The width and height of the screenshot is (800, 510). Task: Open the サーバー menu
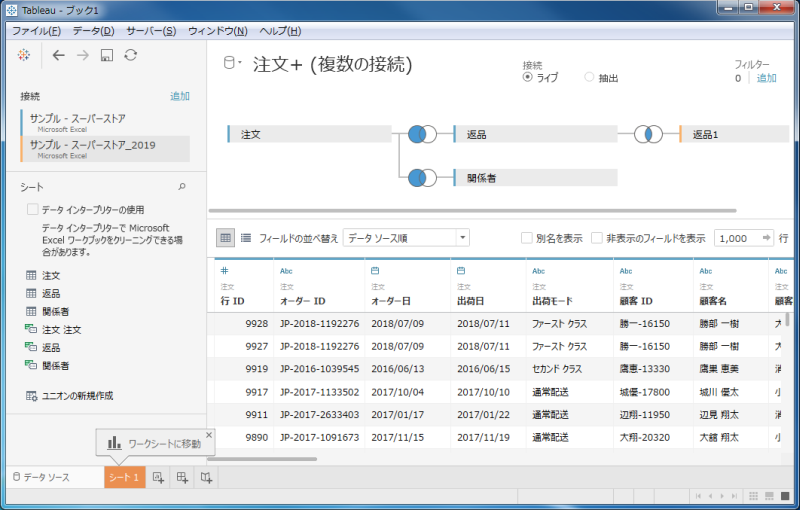point(151,31)
